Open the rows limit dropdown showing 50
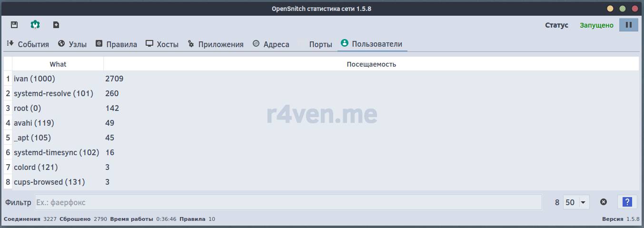644x228 pixels. pyautogui.click(x=576, y=202)
